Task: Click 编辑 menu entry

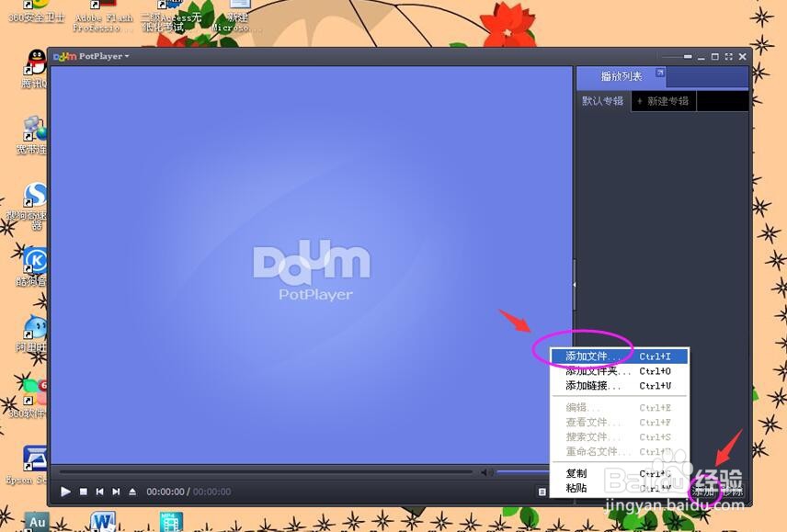Action: [x=620, y=408]
